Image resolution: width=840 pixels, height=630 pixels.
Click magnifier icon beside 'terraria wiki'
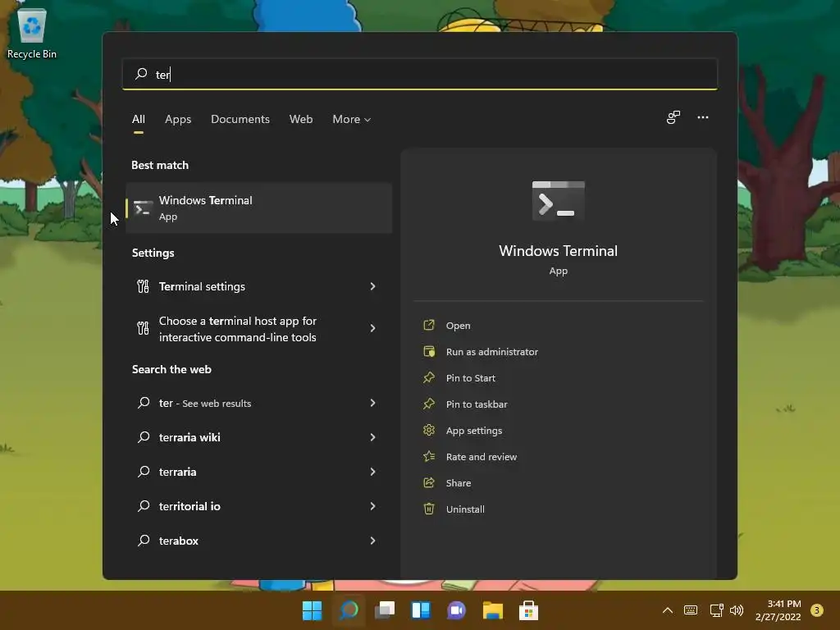coord(144,436)
